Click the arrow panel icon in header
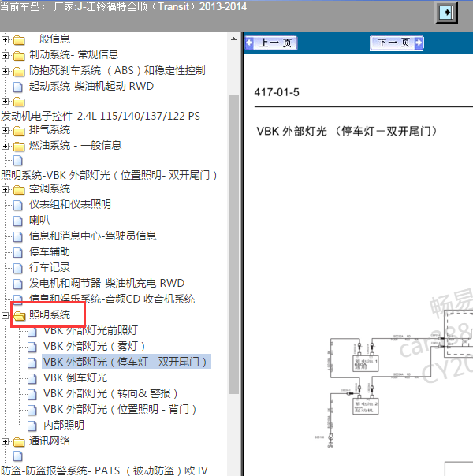 click(x=446, y=13)
